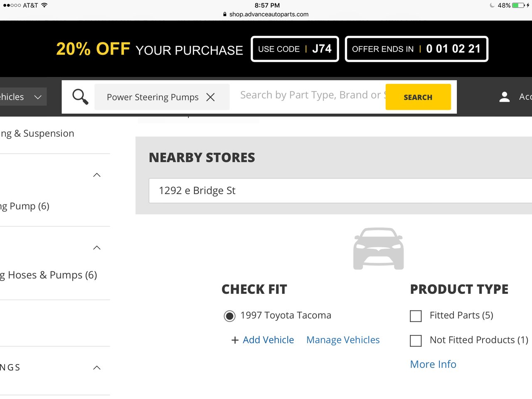Click the plus icon beside Add Vehicle

(235, 340)
